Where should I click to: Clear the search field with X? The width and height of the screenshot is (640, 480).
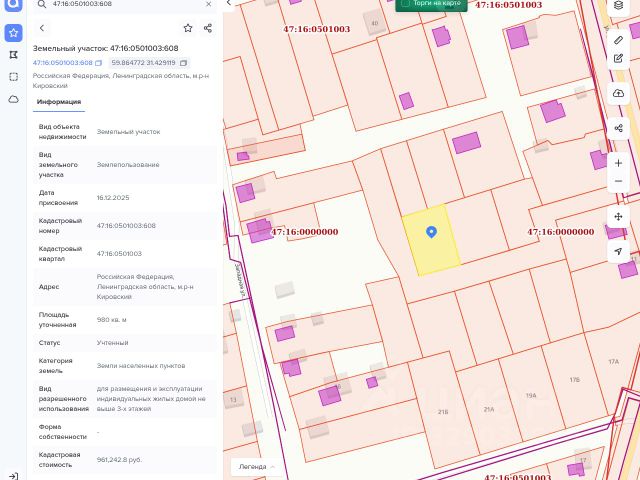(x=209, y=4)
